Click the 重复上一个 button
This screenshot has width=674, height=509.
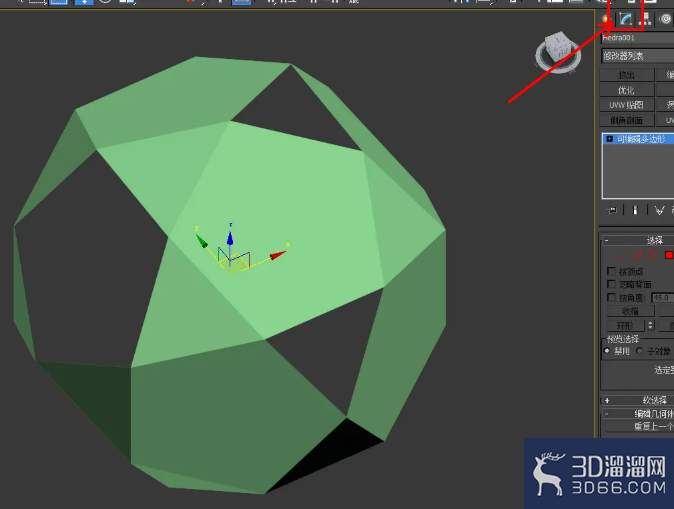point(640,426)
